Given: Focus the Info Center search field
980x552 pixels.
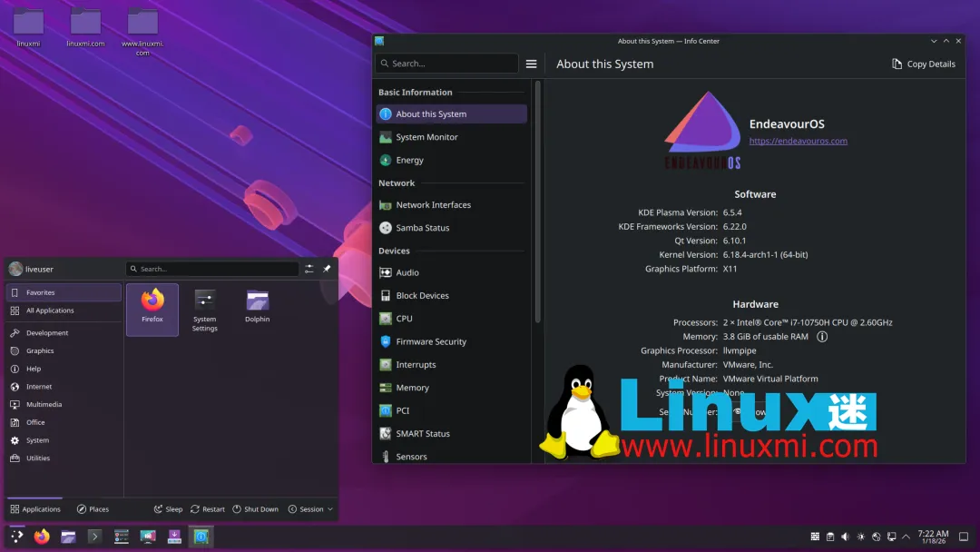Looking at the screenshot, I should point(446,64).
